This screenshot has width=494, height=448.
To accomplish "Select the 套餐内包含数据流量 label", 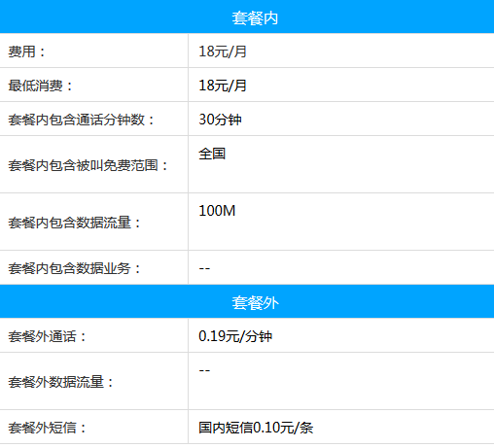I will coord(75,223).
